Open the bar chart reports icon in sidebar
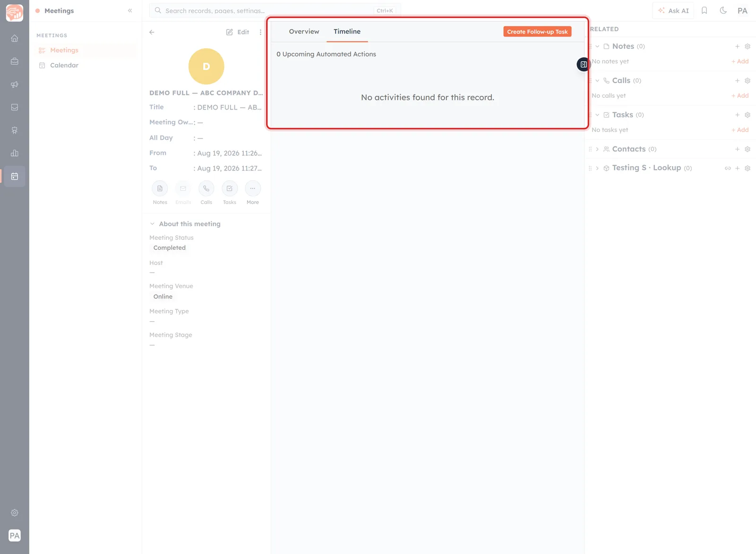This screenshot has height=554, width=756. tap(15, 153)
